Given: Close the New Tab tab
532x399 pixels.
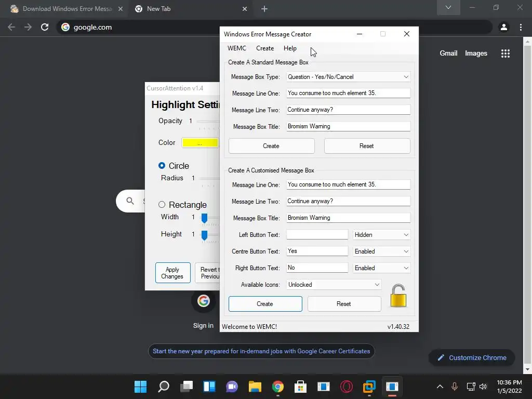Looking at the screenshot, I should (245, 9).
